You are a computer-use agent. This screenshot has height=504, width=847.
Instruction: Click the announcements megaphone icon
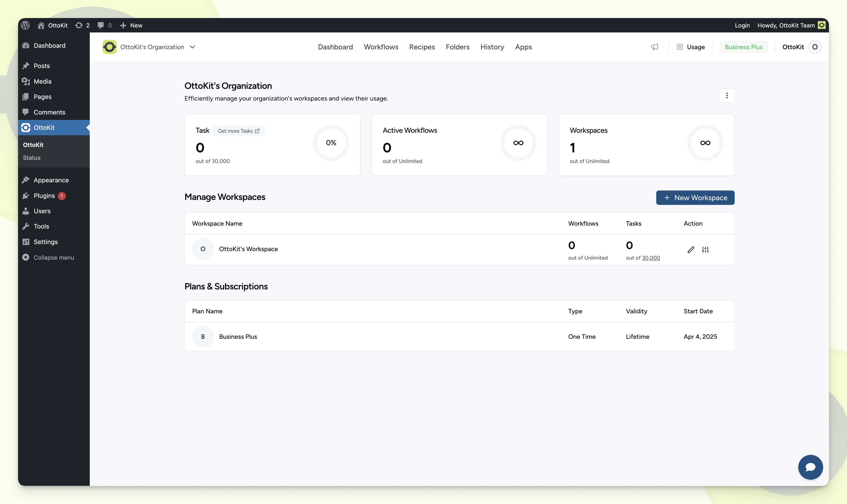click(x=655, y=47)
